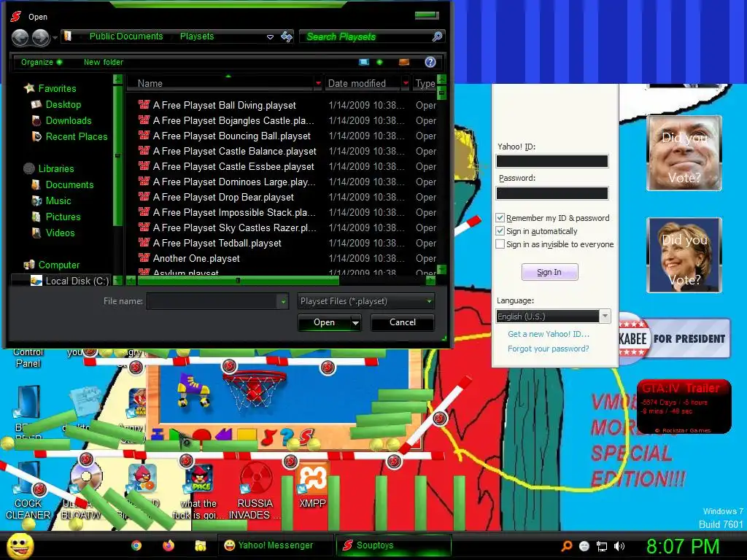Click the forward navigation arrow in Open dialog
747x560 pixels.
[x=41, y=37]
